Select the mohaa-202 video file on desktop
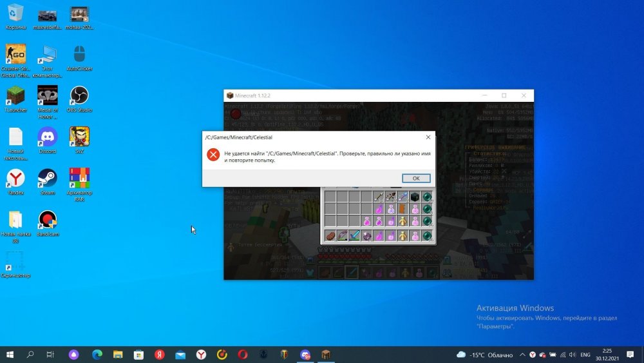This screenshot has height=363, width=644. coord(79,17)
